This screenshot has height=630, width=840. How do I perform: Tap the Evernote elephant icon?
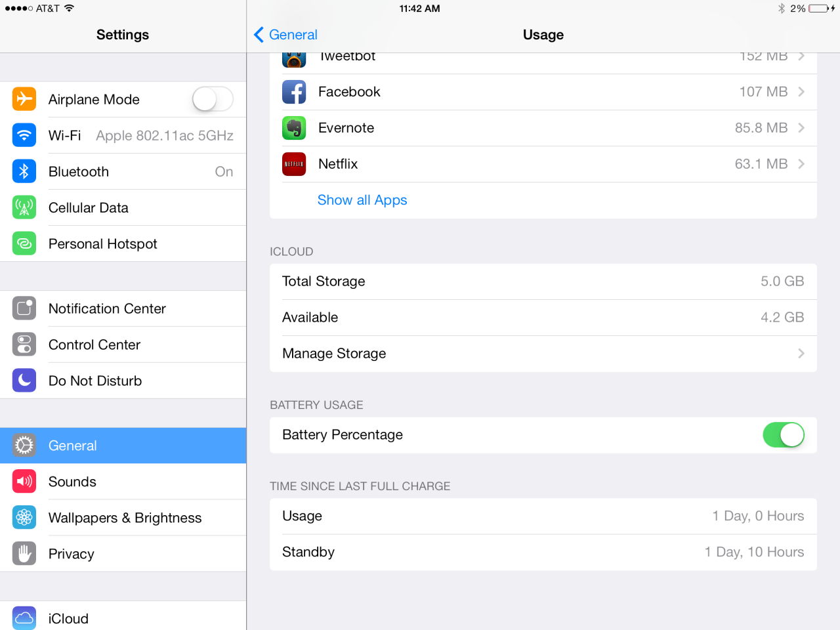(x=294, y=128)
